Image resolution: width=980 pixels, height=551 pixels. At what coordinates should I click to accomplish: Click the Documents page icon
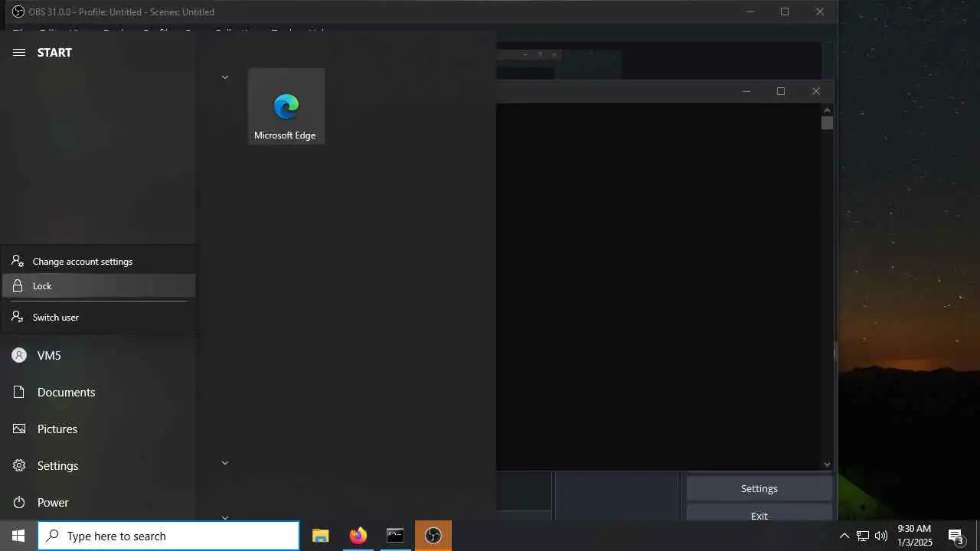pos(19,392)
